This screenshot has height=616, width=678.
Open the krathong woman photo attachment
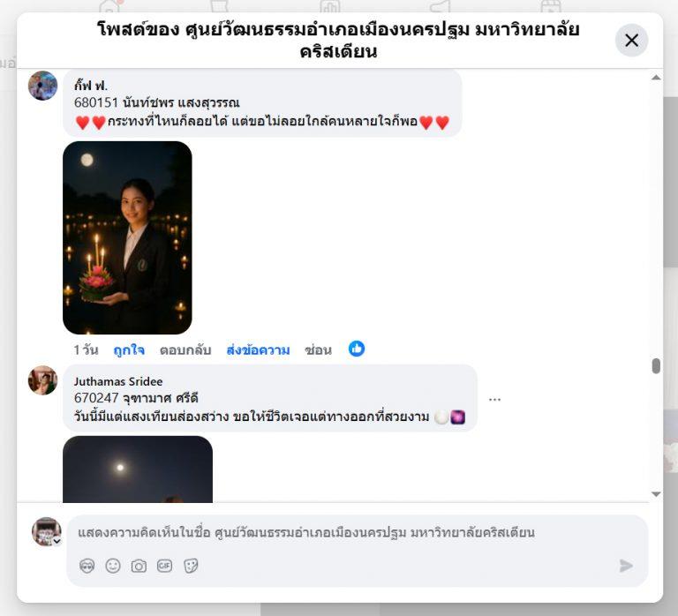click(x=127, y=237)
